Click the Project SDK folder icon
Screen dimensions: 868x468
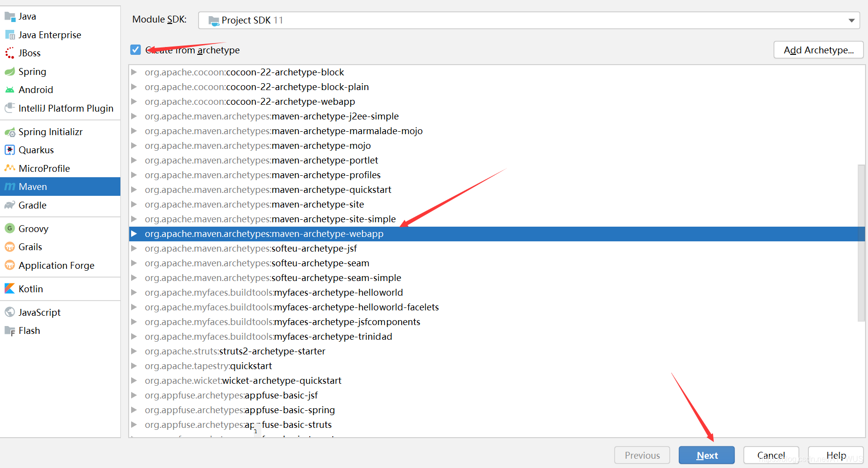click(214, 21)
